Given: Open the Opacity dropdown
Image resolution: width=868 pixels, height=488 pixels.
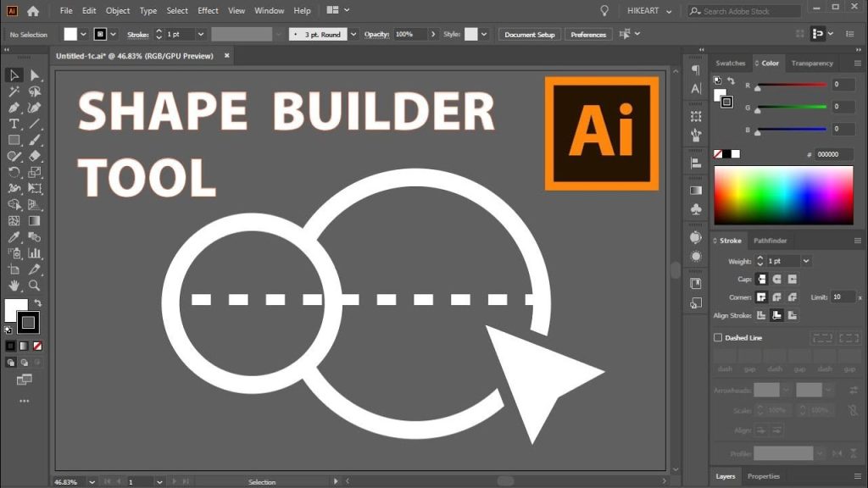Looking at the screenshot, I should coord(435,35).
